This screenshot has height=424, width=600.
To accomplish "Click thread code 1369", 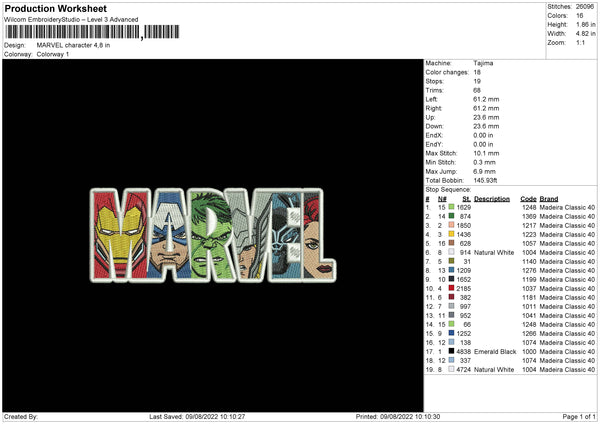I will 529,217.
